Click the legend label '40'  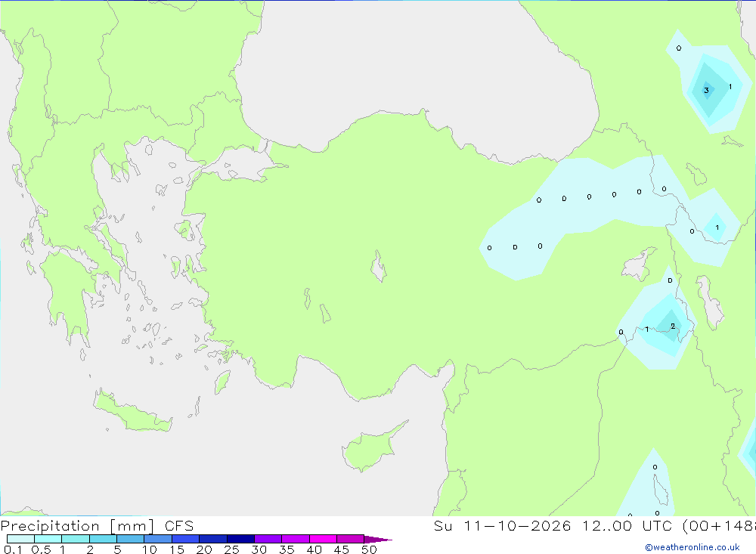tap(314, 549)
